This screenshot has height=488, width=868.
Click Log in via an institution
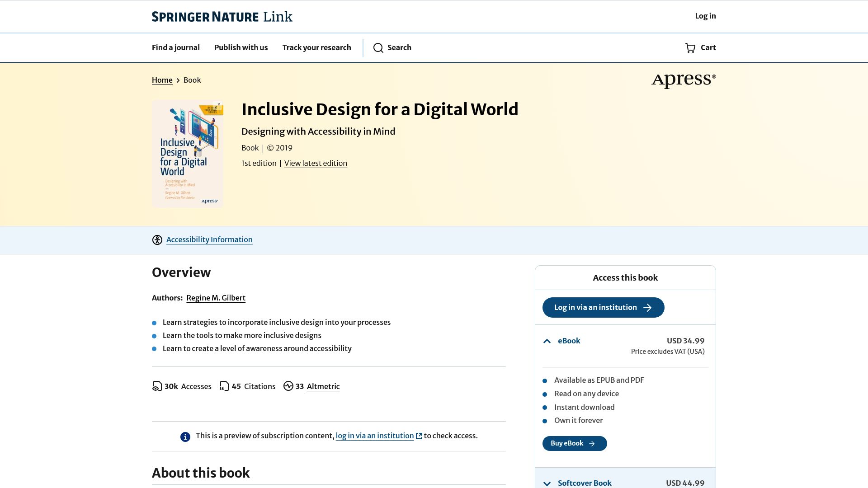click(x=603, y=307)
